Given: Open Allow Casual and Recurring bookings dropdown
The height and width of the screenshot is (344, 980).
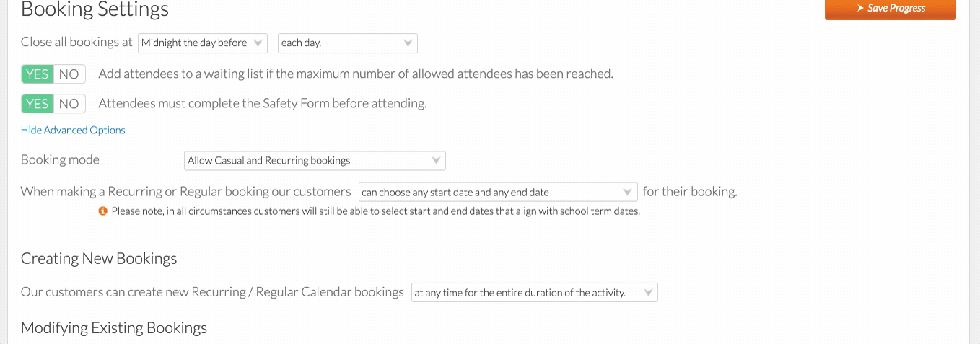Looking at the screenshot, I should click(315, 161).
